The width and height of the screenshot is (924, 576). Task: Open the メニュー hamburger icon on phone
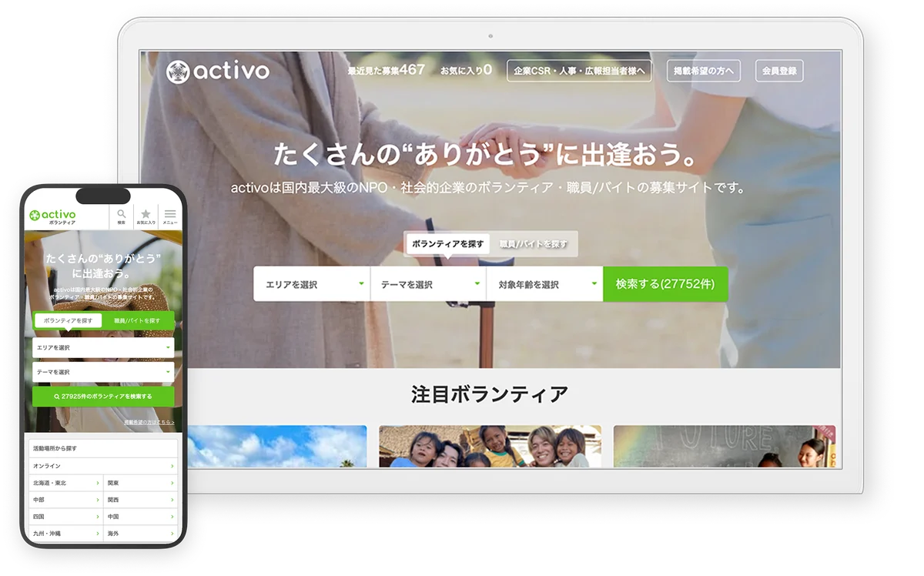tap(170, 216)
